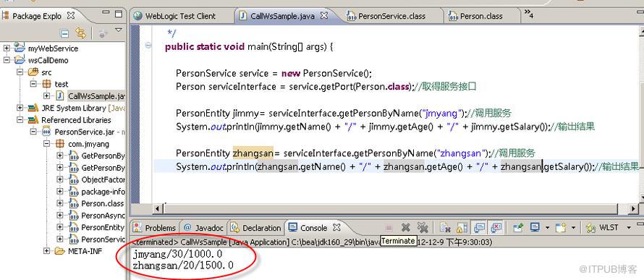Click the public static void main line
644x280 pixels.
point(248,46)
